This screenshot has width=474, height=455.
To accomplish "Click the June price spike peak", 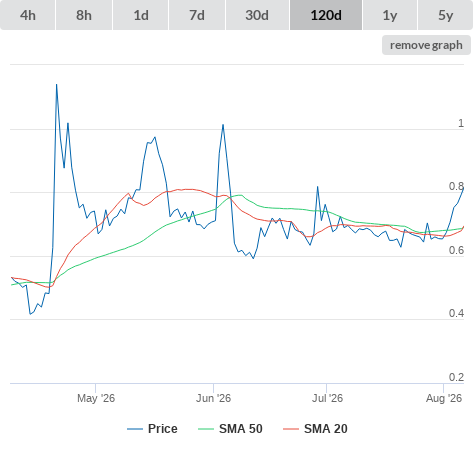I will 223,125.
